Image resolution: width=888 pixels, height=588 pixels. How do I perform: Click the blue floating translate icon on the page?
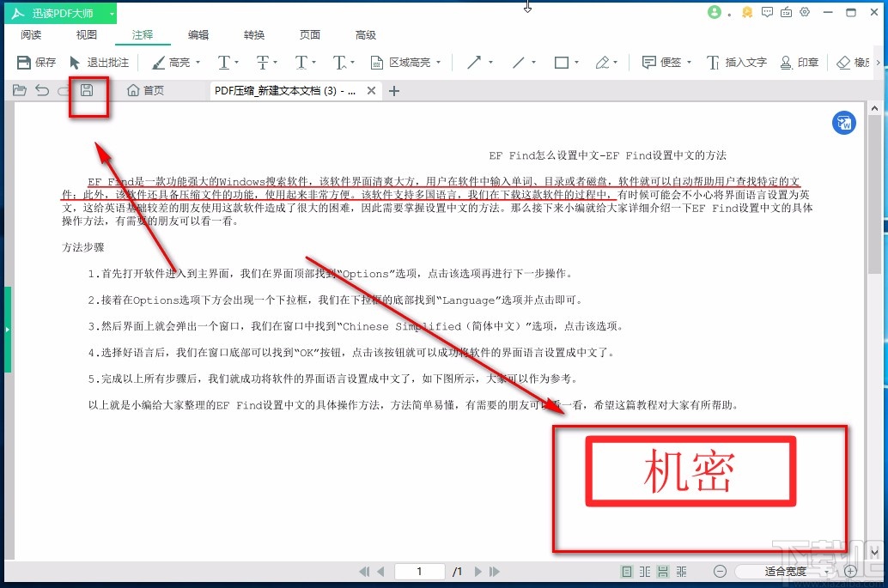coord(843,123)
